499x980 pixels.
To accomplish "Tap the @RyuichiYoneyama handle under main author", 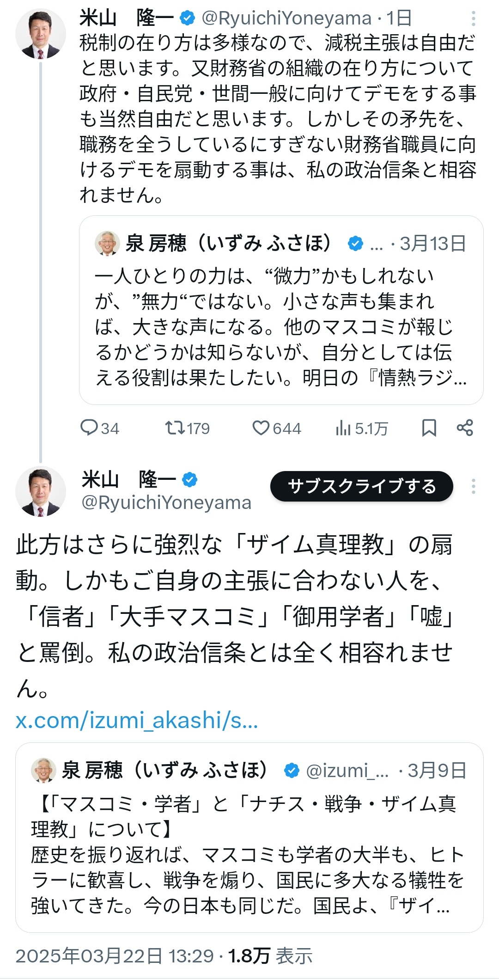I will tap(166, 502).
